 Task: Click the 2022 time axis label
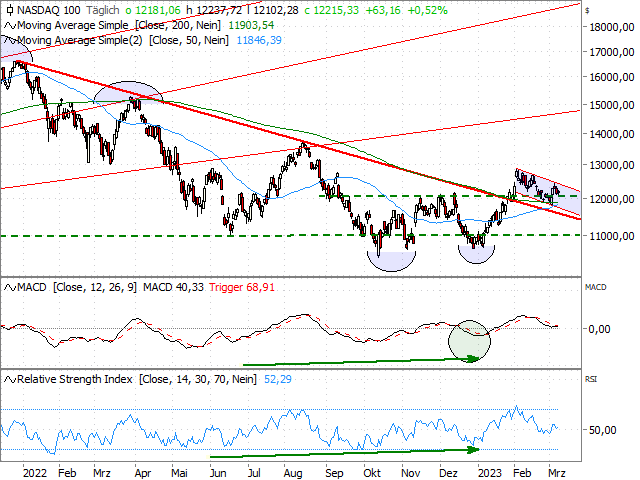pyautogui.click(x=35, y=473)
